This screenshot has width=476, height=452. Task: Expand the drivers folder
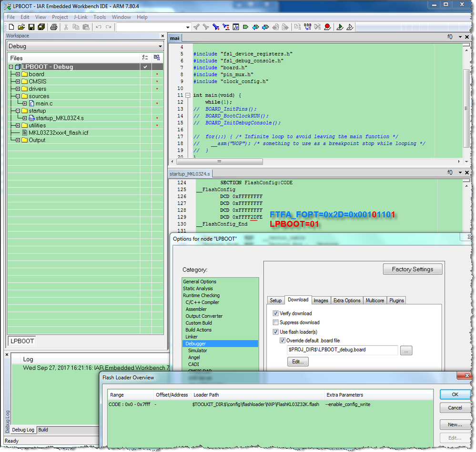18,89
